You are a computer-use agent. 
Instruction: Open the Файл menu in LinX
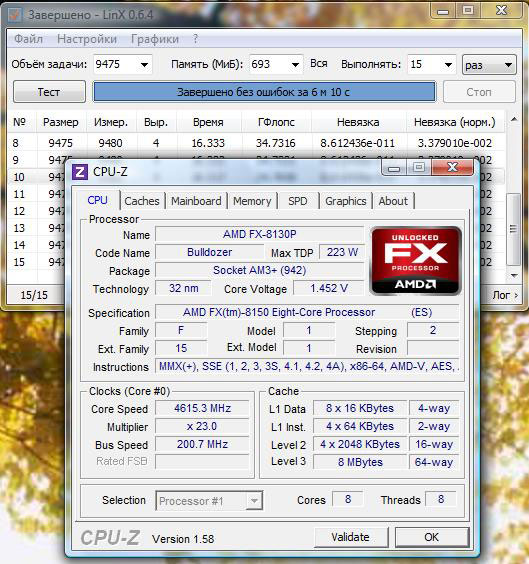(28, 39)
